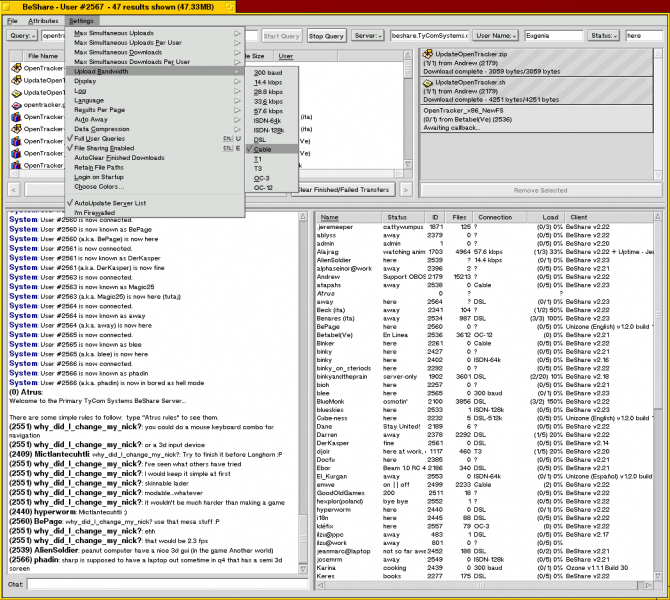Click the file icon of the first OpenTracker result
Screen dimensions: 670x600
pyautogui.click(x=16, y=68)
